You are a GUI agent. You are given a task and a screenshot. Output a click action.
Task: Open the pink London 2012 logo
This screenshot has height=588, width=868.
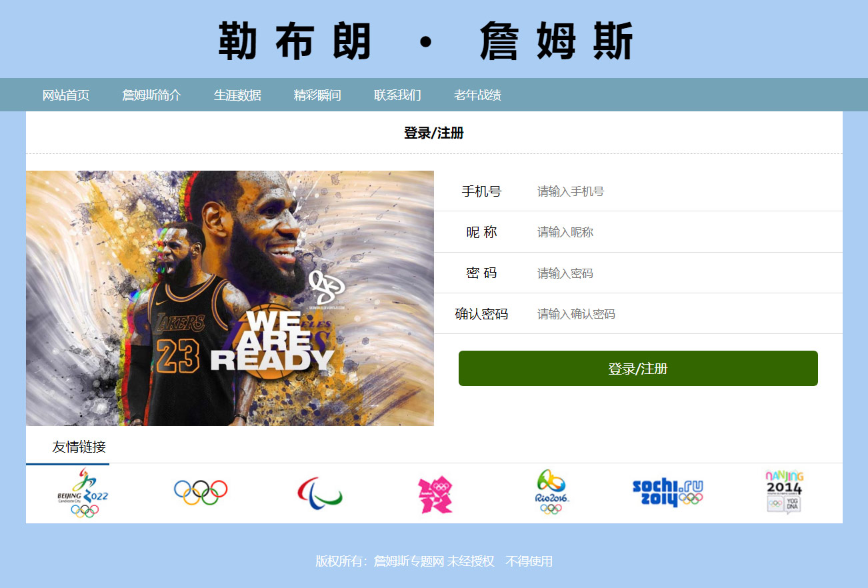435,495
